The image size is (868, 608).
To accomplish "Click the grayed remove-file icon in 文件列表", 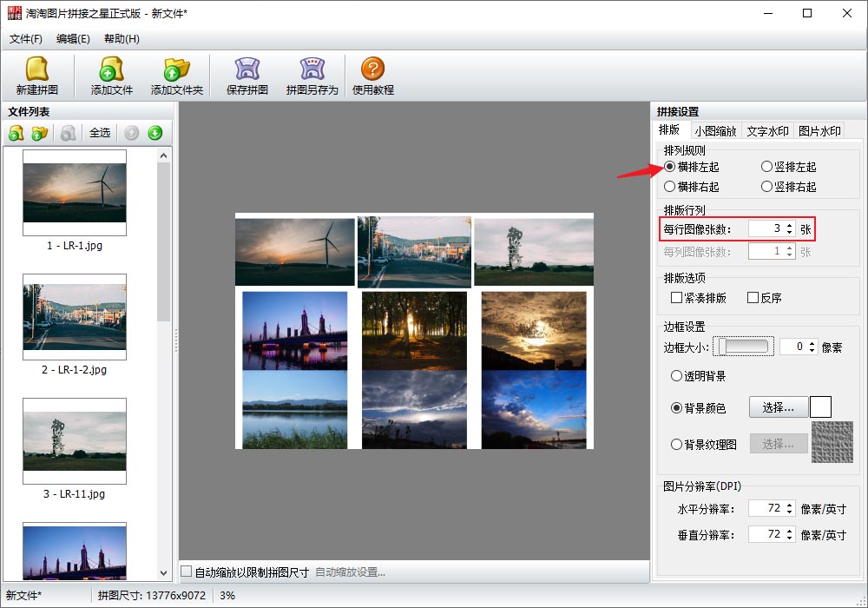I will pos(68,133).
